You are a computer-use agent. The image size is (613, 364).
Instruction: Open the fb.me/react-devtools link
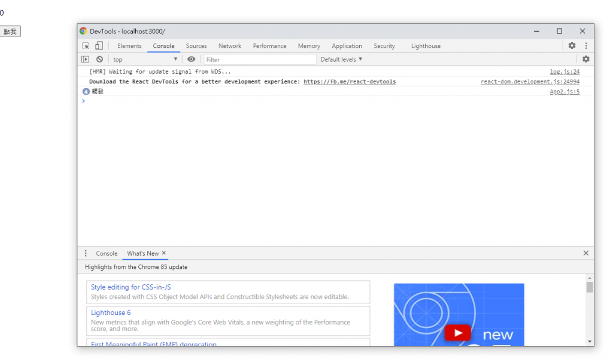point(350,81)
